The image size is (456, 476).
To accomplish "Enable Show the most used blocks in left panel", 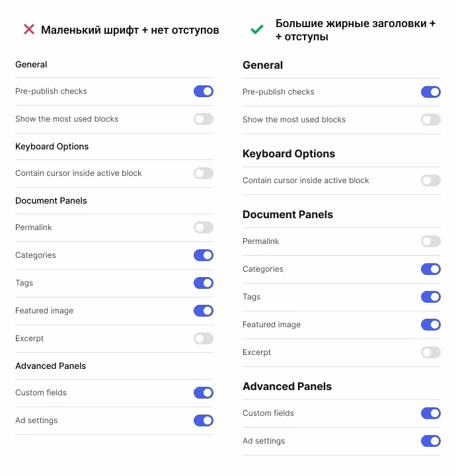I will click(204, 119).
